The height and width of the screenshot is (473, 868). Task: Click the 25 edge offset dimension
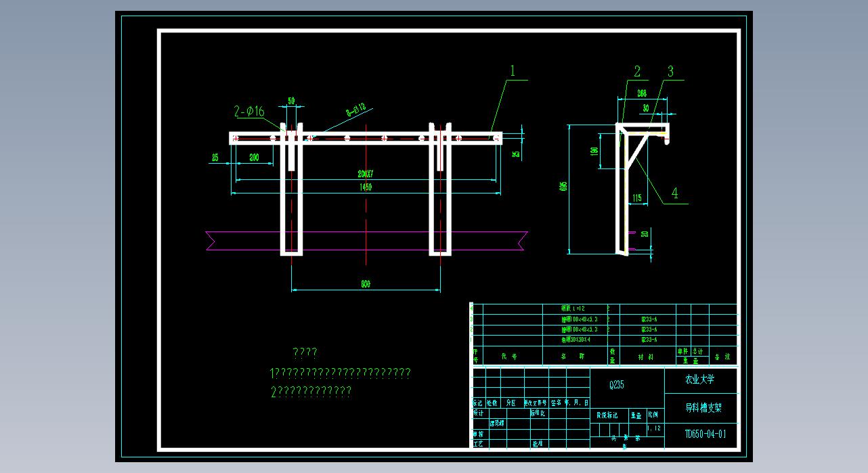215,157
